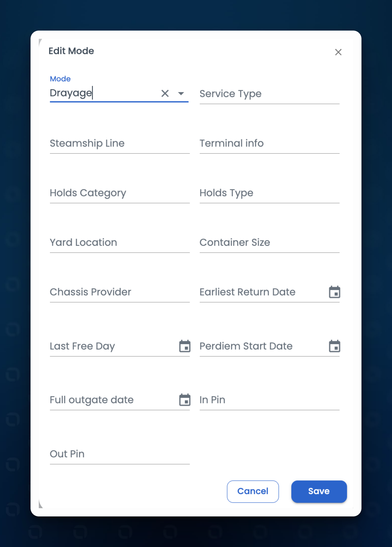Close the Edit Mode dialog
The image size is (392, 547).
point(338,52)
